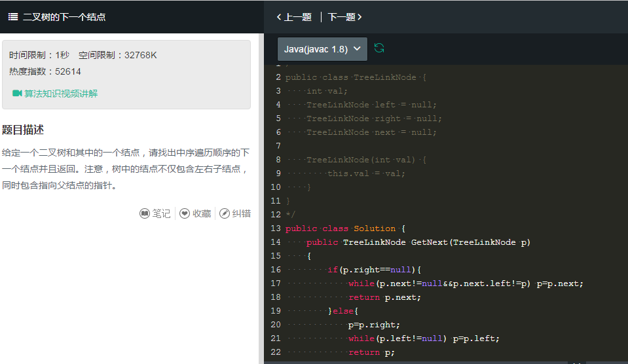The image size is (628, 364).
Task: Click code line 3 int val;
Action: click(327, 91)
